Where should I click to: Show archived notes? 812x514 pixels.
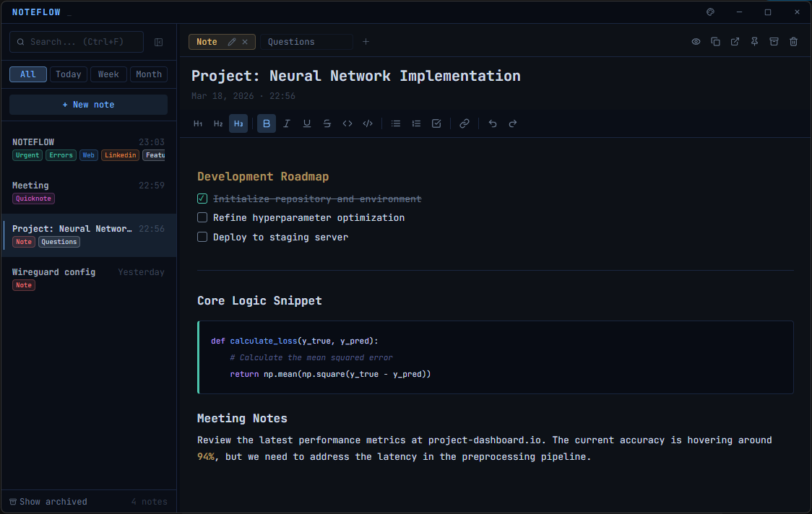pyautogui.click(x=48, y=502)
